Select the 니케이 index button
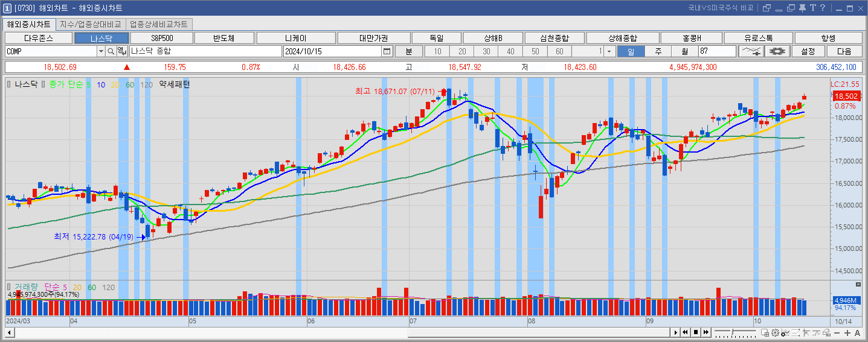This screenshot has height=342, width=868. pos(295,38)
